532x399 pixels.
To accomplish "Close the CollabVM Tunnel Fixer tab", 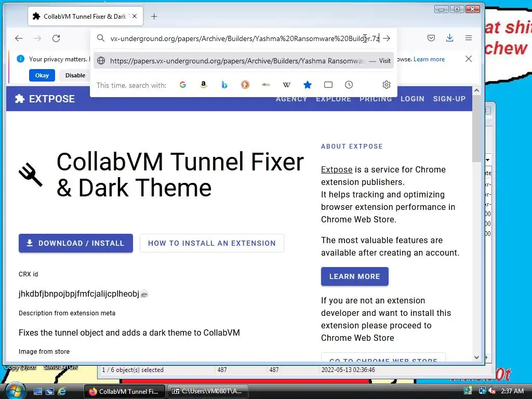I will pos(135,16).
